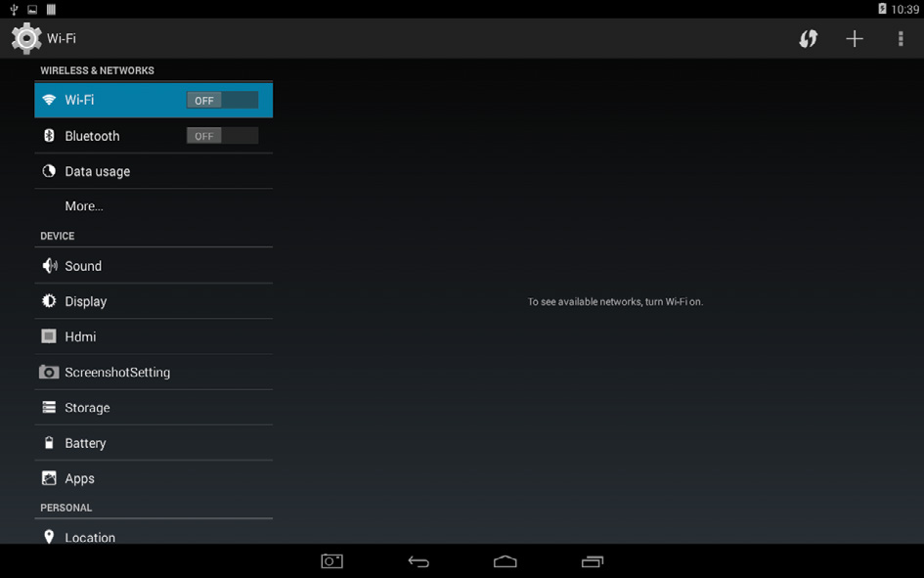Add a network with the plus icon
This screenshot has height=578, width=924.
pos(855,39)
